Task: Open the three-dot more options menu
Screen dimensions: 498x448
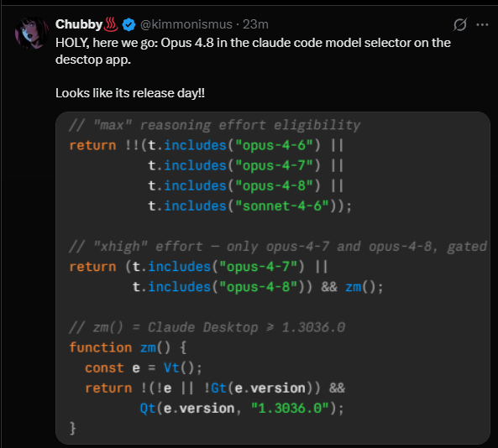Action: point(482,24)
